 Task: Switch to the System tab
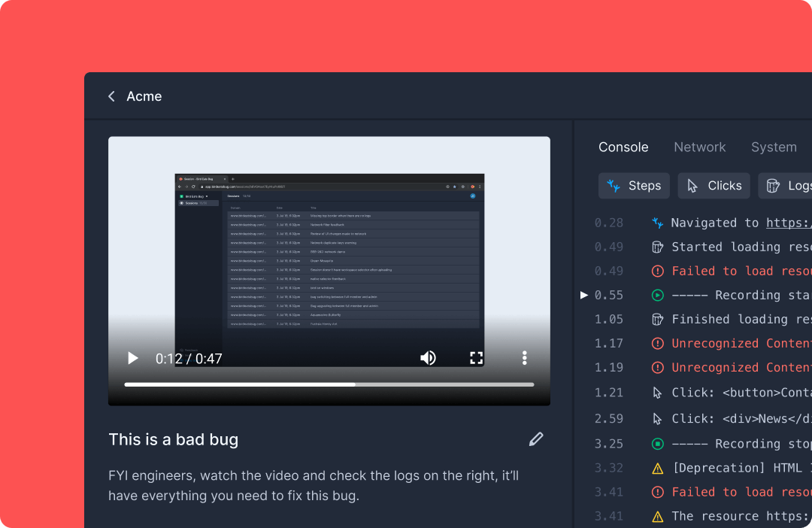click(774, 147)
